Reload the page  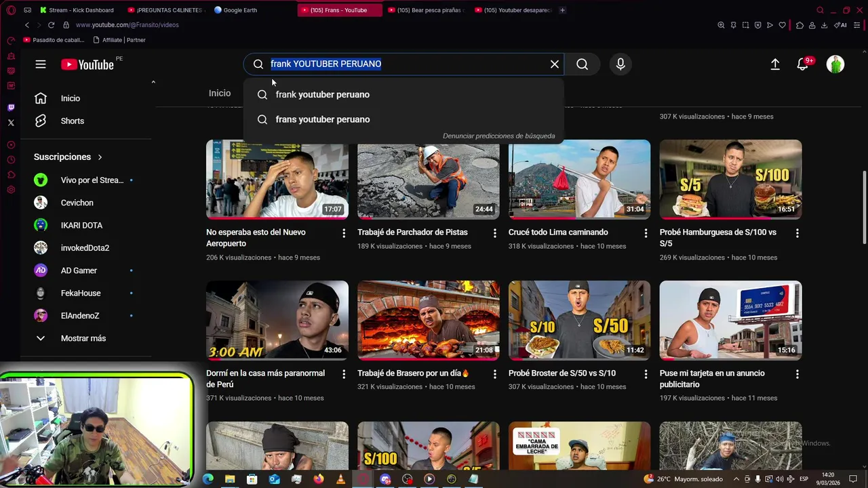click(x=51, y=25)
